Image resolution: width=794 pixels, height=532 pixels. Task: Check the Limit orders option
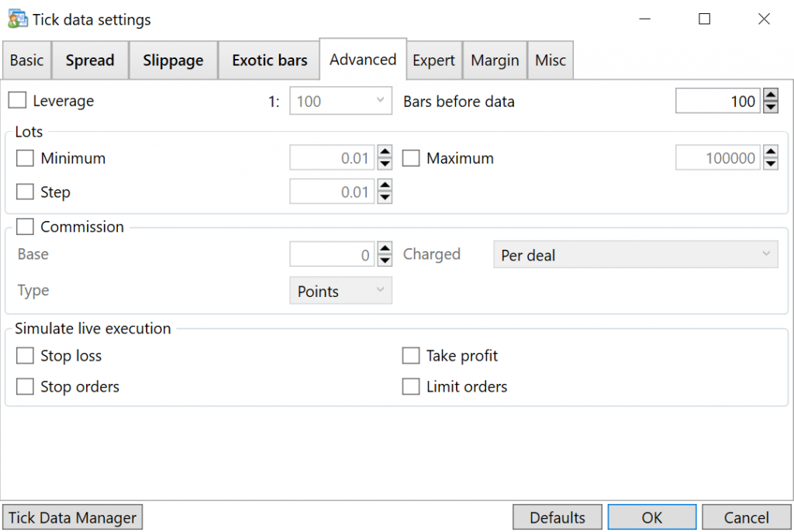tap(411, 385)
